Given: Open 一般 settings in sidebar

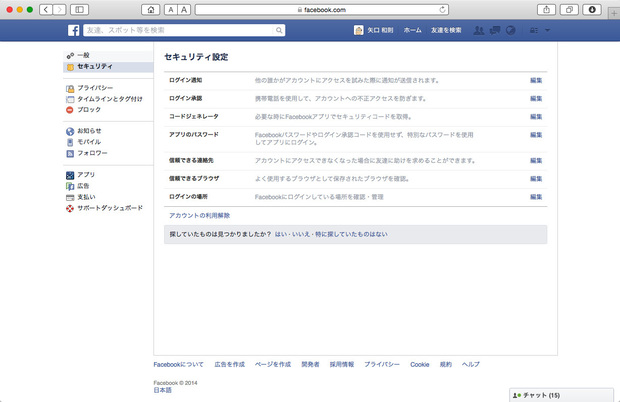Looking at the screenshot, I should (x=108, y=55).
